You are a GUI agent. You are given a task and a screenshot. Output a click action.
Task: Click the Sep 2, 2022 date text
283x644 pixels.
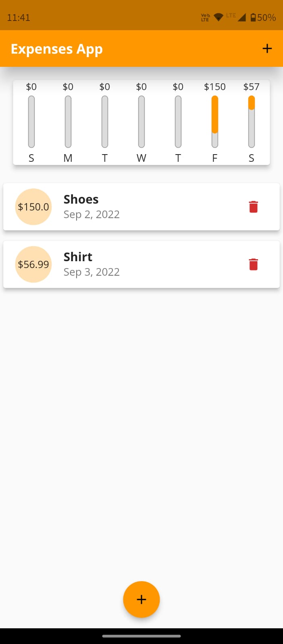(x=92, y=215)
